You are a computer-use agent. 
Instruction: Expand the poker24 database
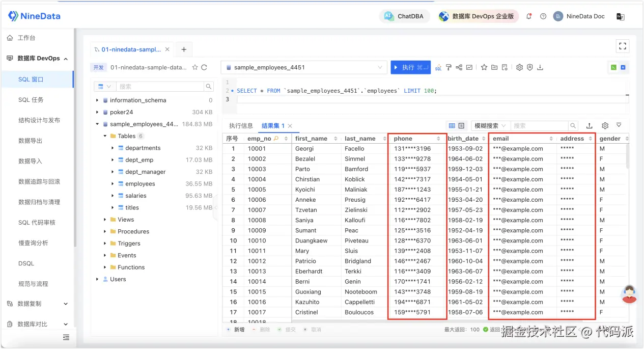(x=97, y=112)
